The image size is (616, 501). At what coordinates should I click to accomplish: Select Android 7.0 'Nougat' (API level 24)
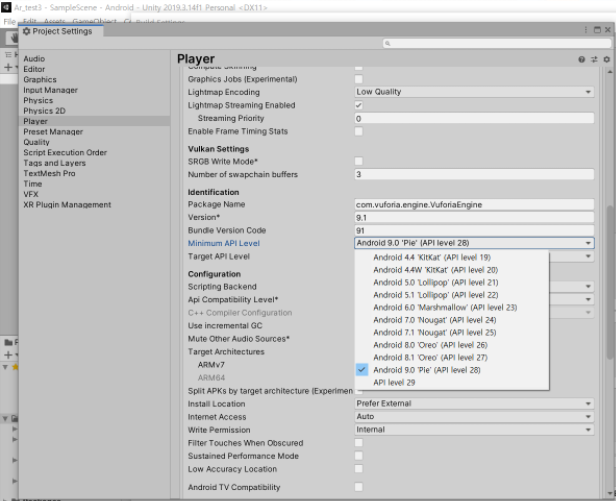(x=452, y=320)
